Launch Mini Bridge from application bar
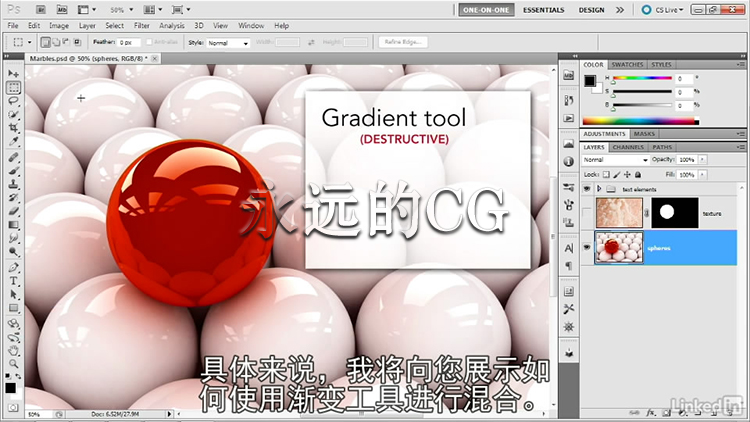The image size is (750, 422). coord(62,10)
